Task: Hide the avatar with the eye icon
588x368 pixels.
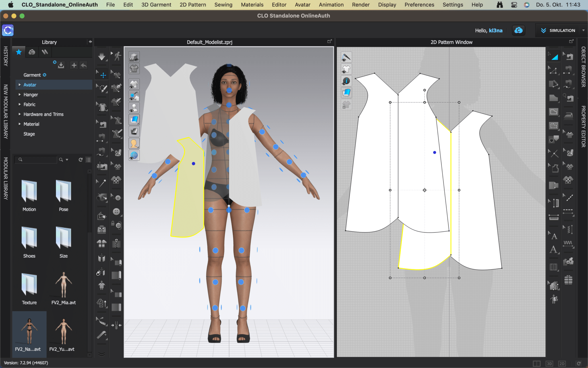Action: 134,108
